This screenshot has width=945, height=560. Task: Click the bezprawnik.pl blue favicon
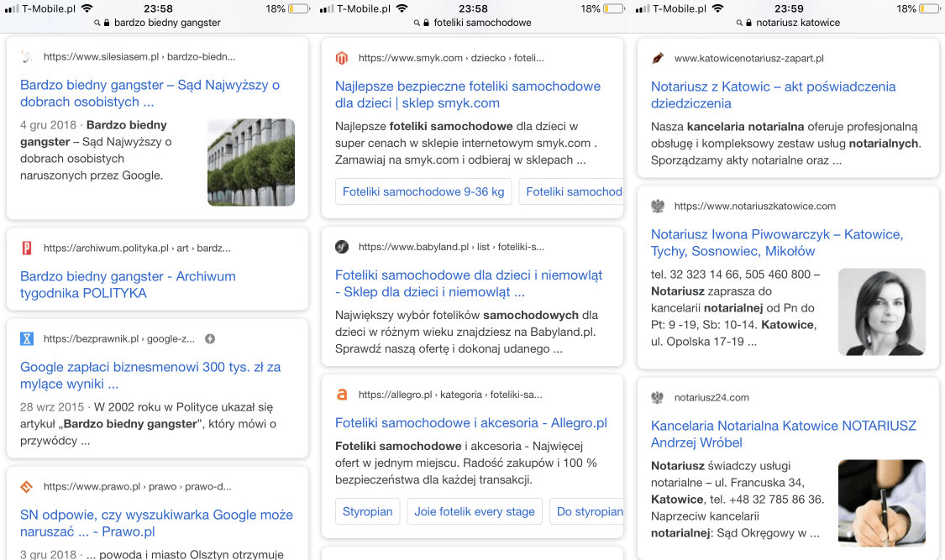coord(27,338)
